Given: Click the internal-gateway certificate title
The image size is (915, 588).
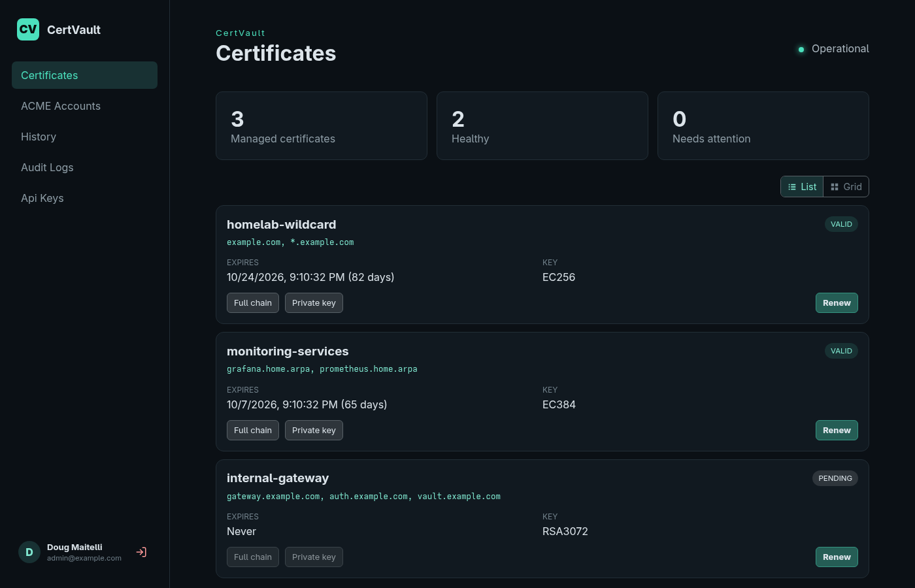Looking at the screenshot, I should point(278,478).
